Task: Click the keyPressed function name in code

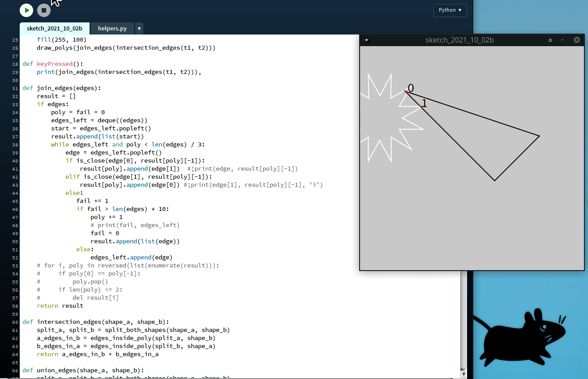Action: 54,64
